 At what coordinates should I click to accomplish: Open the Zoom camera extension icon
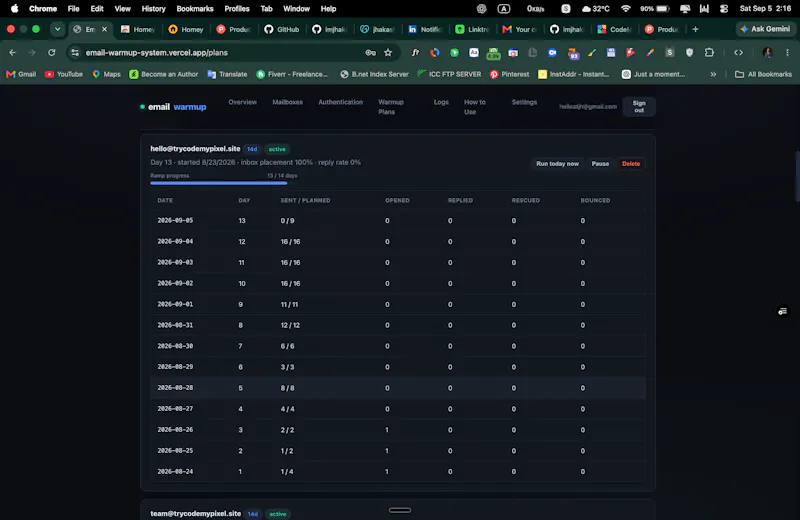tap(552, 53)
